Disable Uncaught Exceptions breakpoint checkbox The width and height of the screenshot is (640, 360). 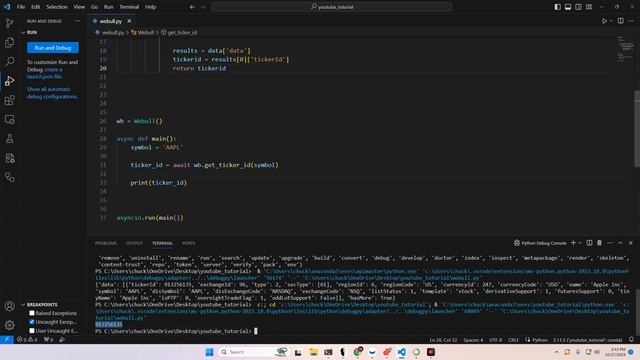click(x=32, y=322)
